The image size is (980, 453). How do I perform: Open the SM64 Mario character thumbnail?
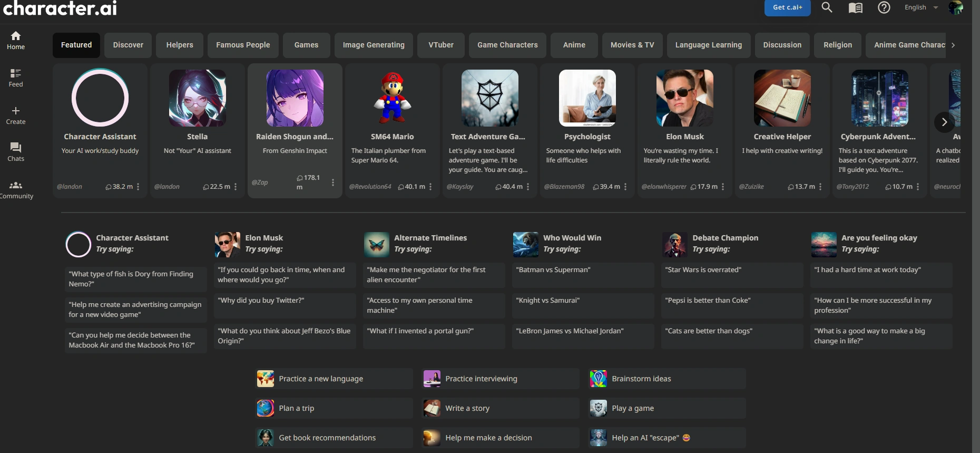tap(393, 98)
